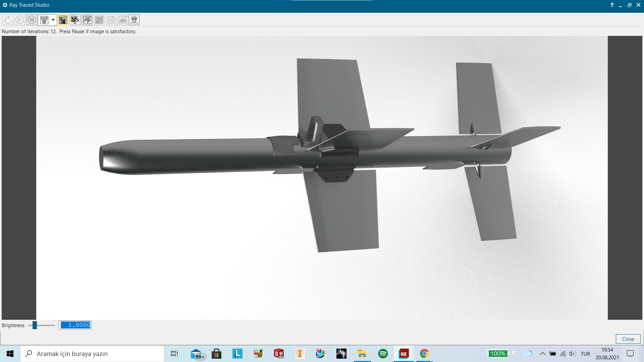
Task: Open Google Chrome from taskbar
Action: pyautogui.click(x=425, y=354)
